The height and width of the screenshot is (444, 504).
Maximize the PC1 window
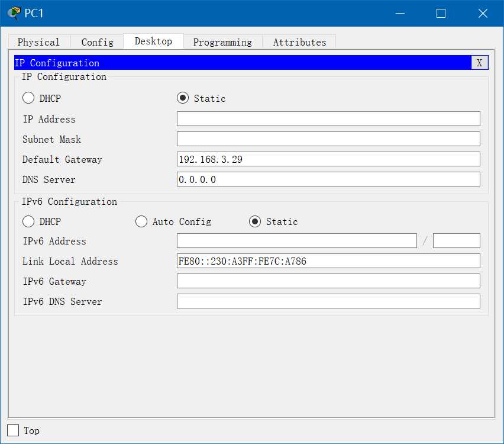tap(441, 13)
